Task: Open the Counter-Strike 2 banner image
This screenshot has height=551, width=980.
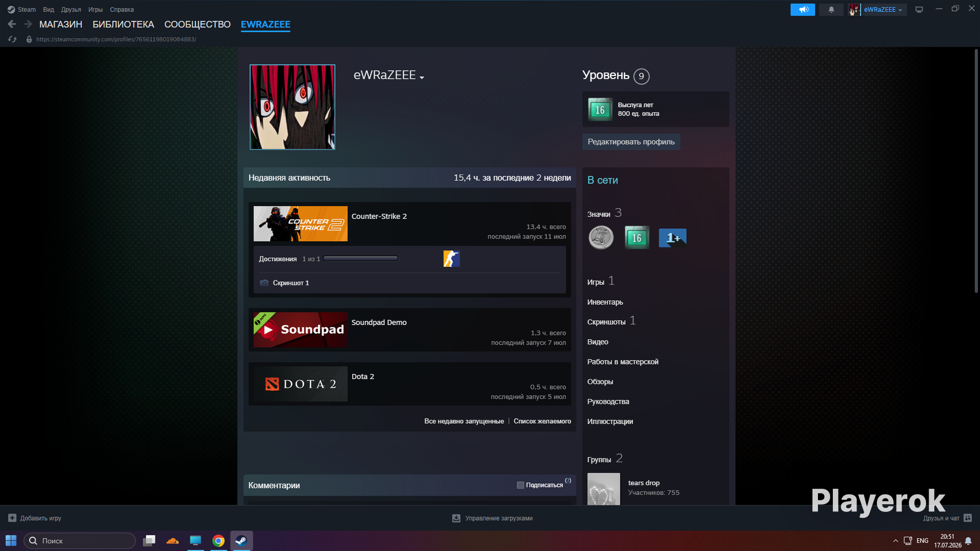Action: click(x=300, y=224)
